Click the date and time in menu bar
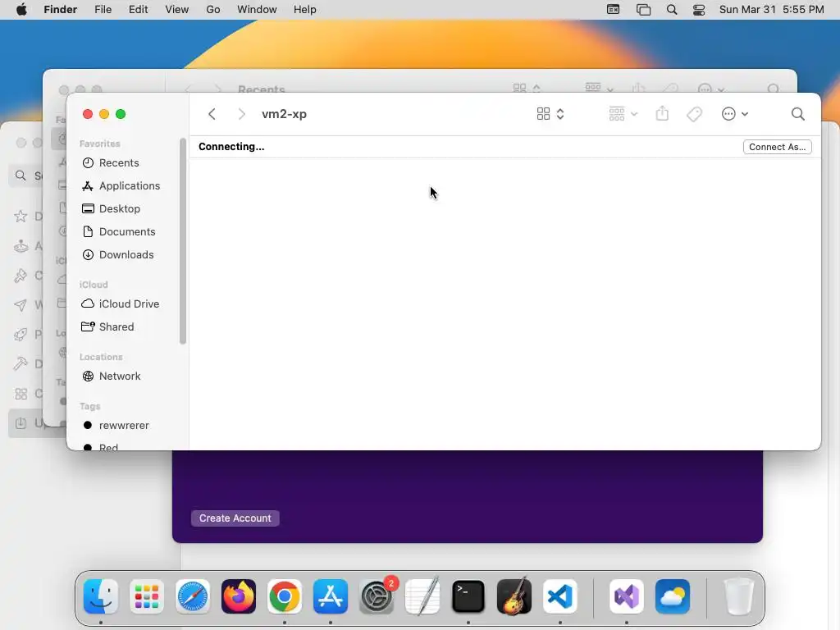The width and height of the screenshot is (840, 630). tap(771, 10)
